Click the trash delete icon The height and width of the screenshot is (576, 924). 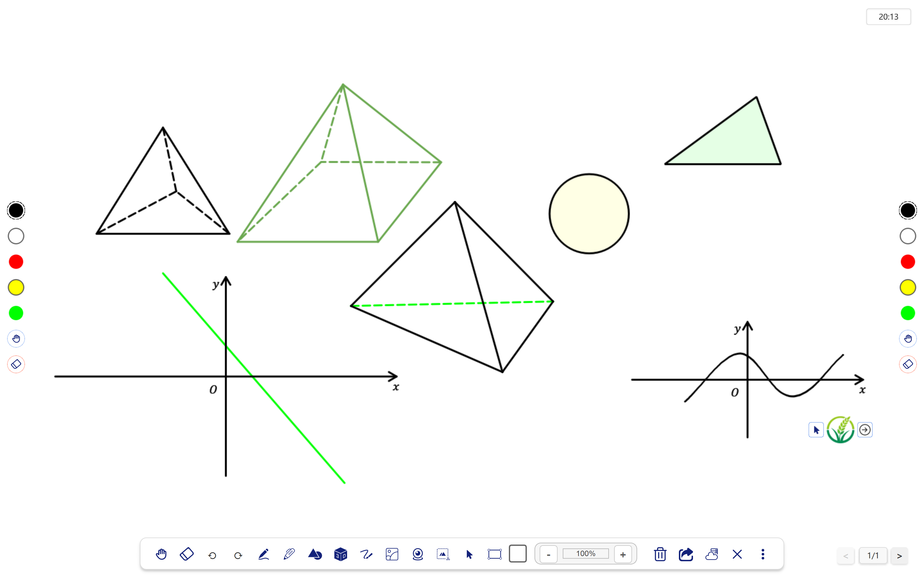[x=660, y=554]
